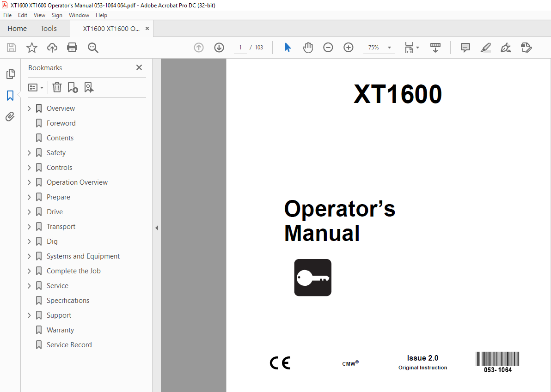Image resolution: width=551 pixels, height=392 pixels.
Task: Open Page Thumbnails panel icon
Action: (11, 74)
